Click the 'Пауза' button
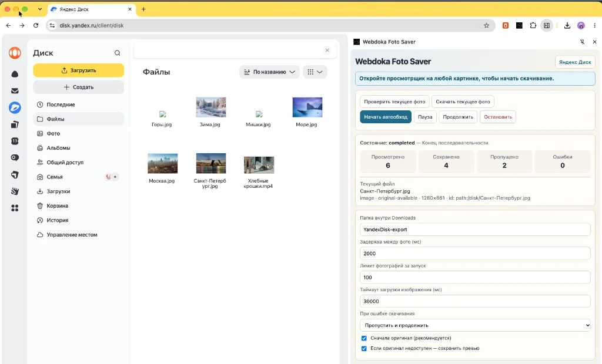602x364 pixels. (x=425, y=117)
